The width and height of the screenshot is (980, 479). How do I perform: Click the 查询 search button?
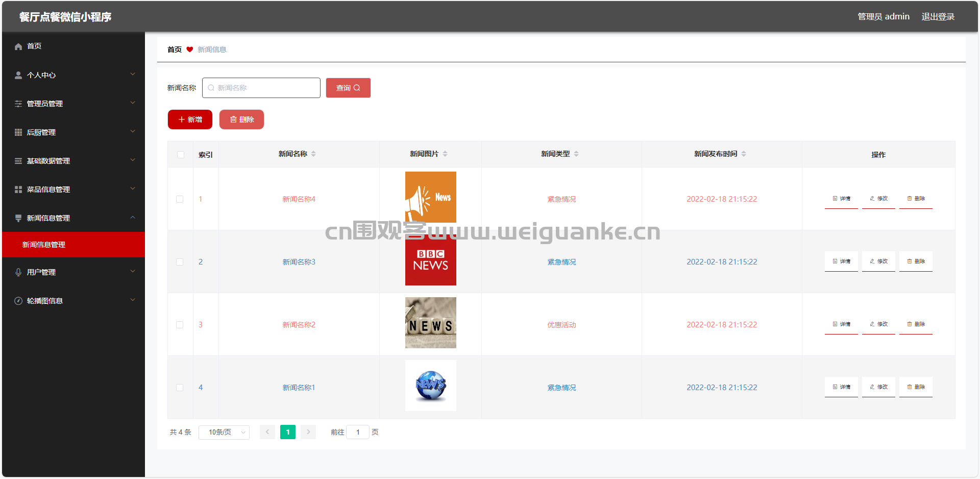pyautogui.click(x=348, y=88)
